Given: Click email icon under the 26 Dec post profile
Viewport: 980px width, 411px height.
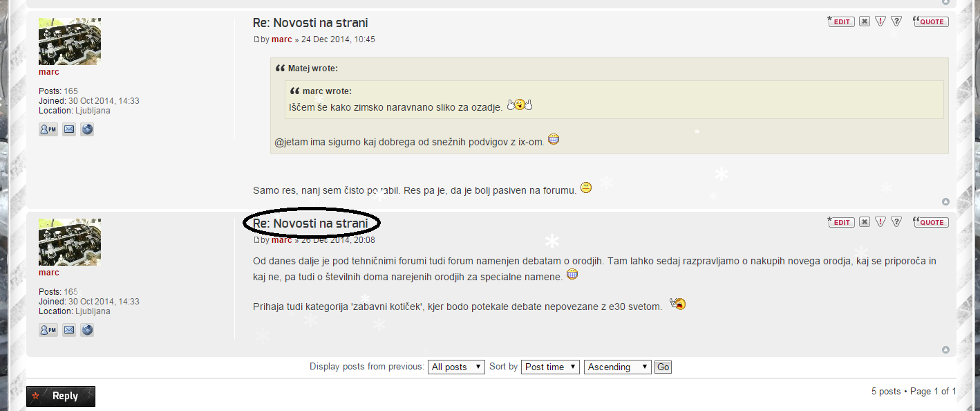Looking at the screenshot, I should pyautogui.click(x=69, y=330).
